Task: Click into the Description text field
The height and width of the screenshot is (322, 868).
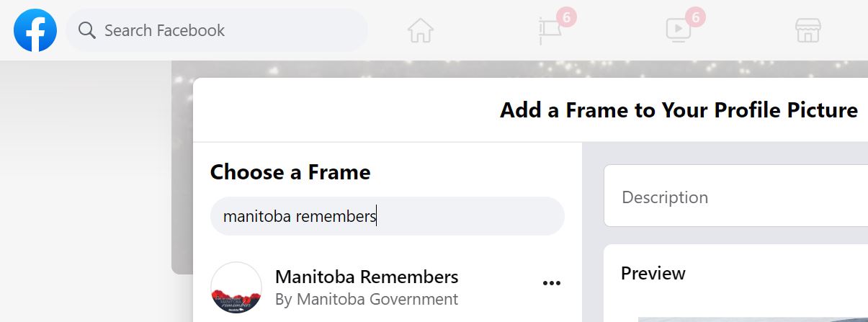Action: [x=735, y=197]
